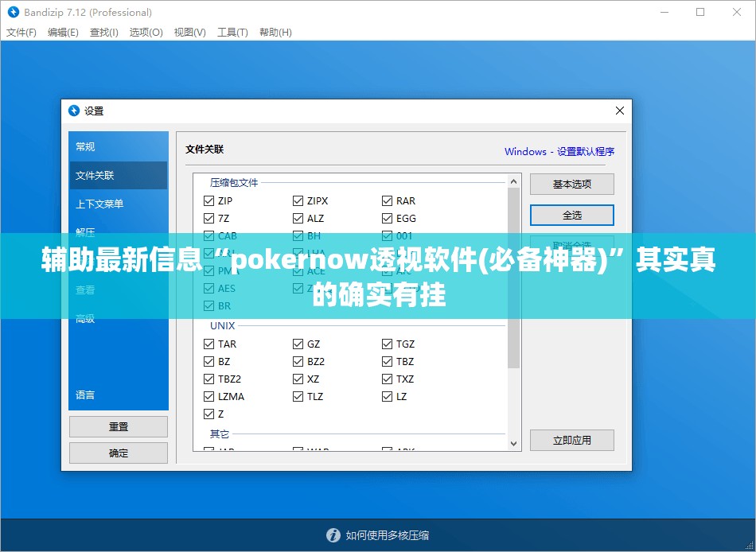
Task: Select the 文件关联 settings tab
Action: point(118,176)
